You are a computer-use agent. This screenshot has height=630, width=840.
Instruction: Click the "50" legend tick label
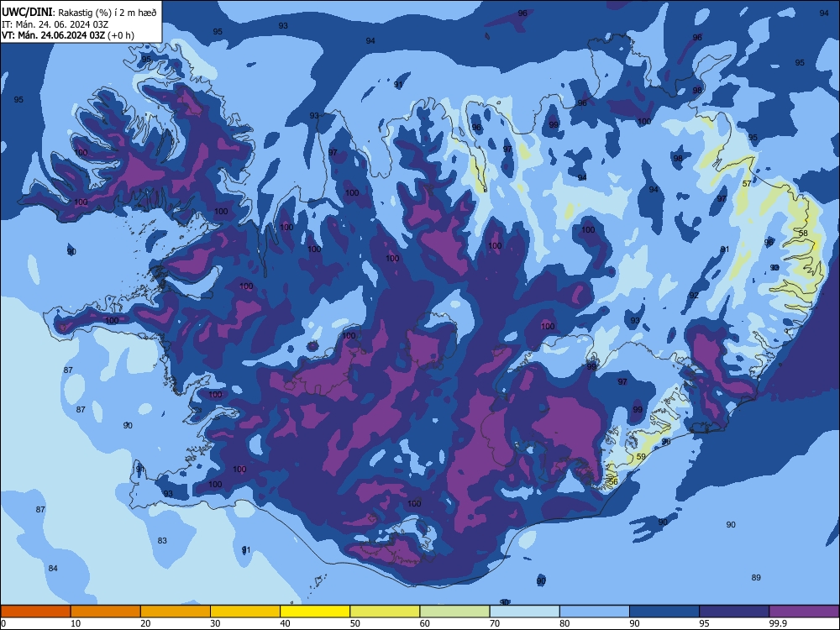(x=354, y=623)
